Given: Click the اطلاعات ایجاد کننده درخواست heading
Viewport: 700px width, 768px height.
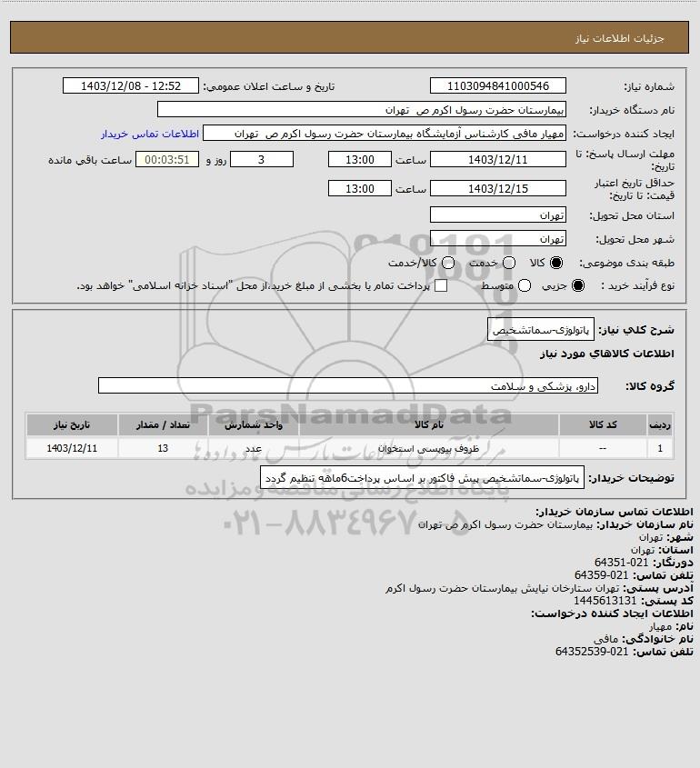Looking at the screenshot, I should tap(613, 613).
